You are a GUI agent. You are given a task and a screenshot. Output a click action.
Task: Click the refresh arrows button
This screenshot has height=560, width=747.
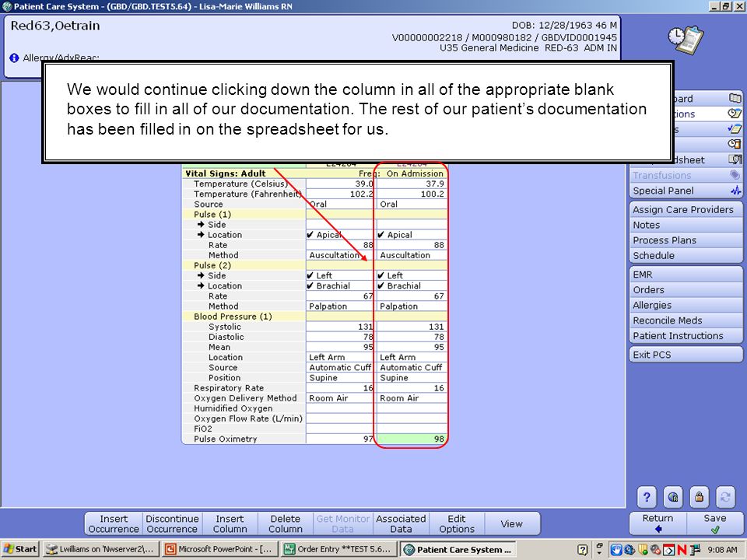click(x=725, y=497)
